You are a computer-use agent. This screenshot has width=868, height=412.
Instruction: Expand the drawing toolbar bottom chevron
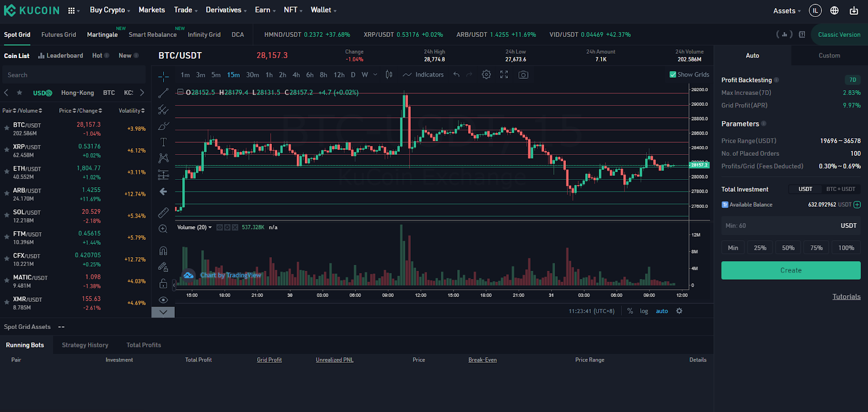[163, 312]
